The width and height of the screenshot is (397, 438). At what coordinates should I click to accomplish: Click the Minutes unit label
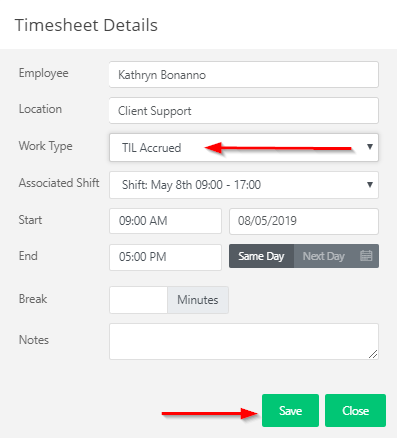[198, 300]
